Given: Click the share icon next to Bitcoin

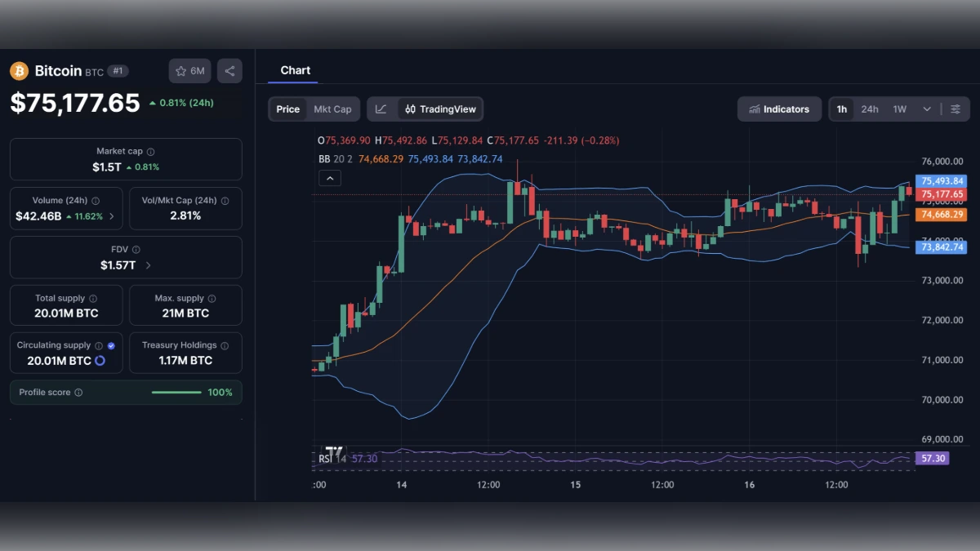Looking at the screenshot, I should point(229,71).
